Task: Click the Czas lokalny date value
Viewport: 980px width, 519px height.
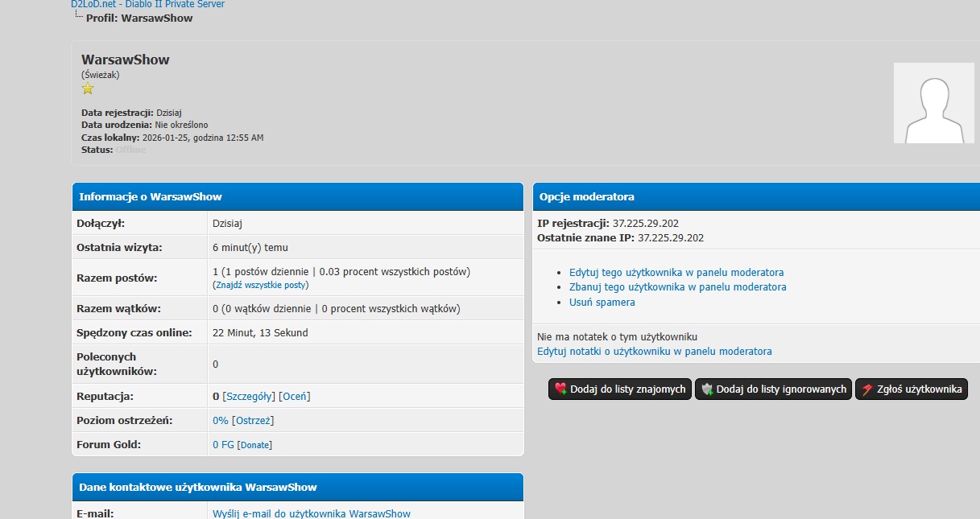Action: coord(203,138)
